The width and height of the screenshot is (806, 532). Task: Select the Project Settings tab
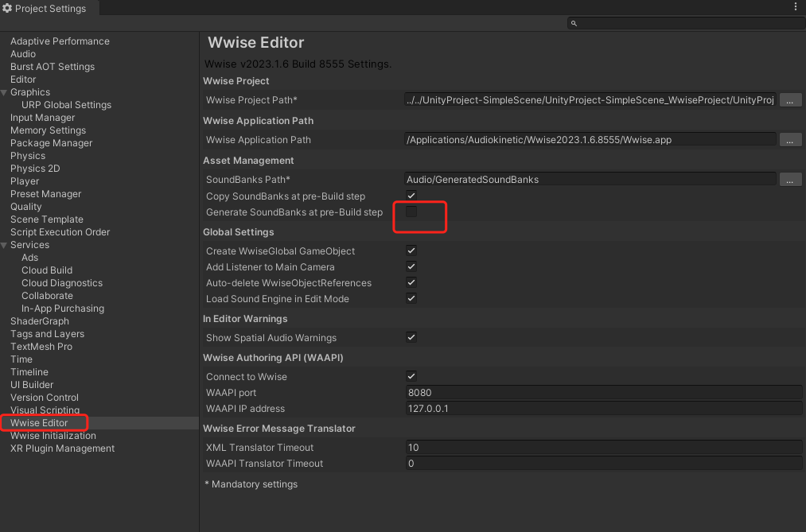point(49,8)
